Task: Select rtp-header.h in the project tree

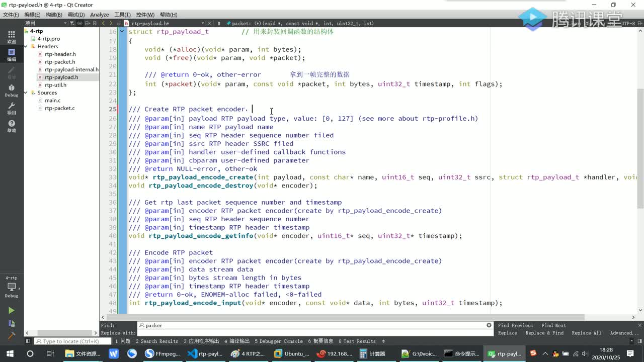Action: tap(60, 54)
